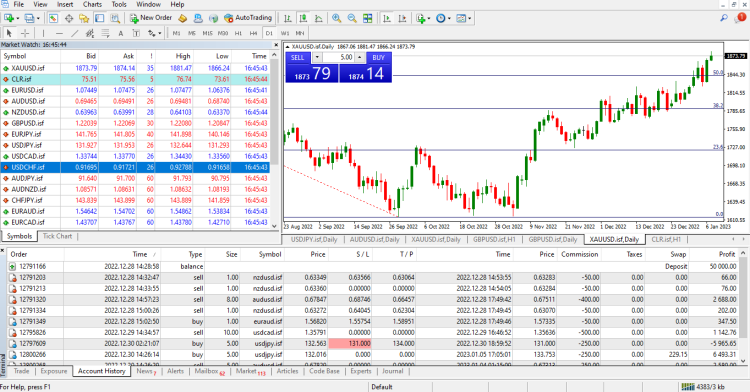750x392 pixels.
Task: Open the GBPUSD.isf,H1 chart tab
Action: [494, 240]
